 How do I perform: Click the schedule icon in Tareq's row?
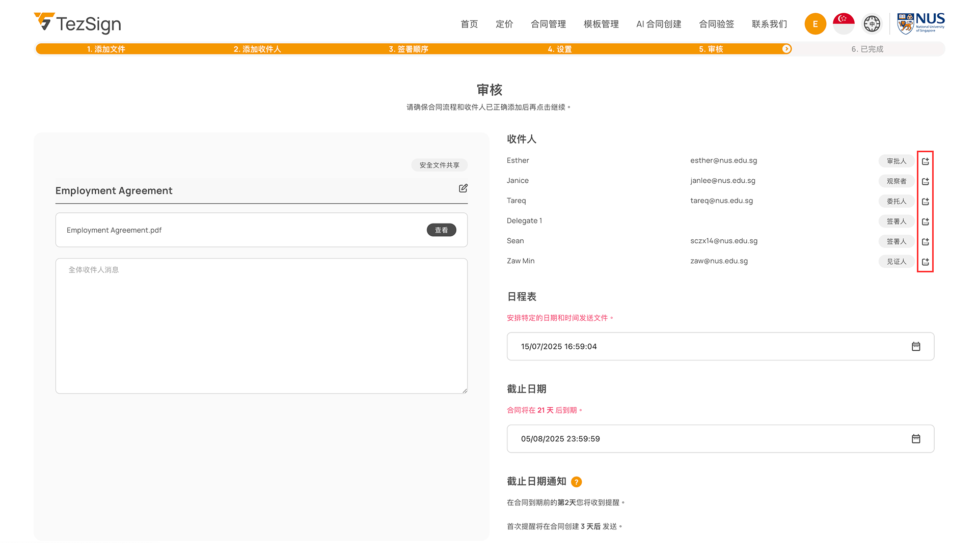(x=925, y=202)
